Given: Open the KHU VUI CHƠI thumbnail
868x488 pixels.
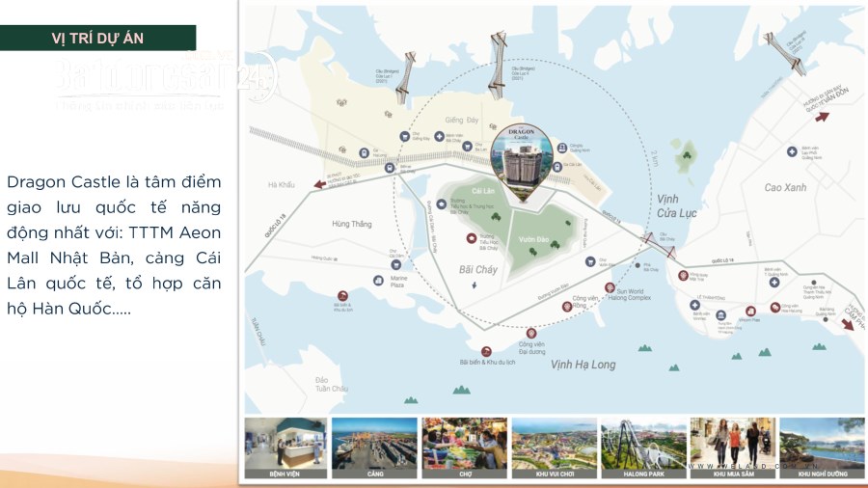Looking at the screenshot, I should [x=555, y=447].
